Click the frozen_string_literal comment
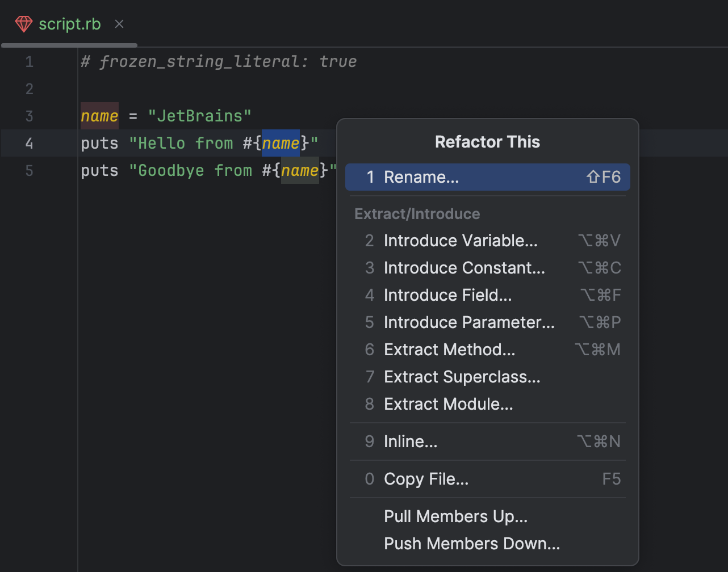 click(218, 61)
